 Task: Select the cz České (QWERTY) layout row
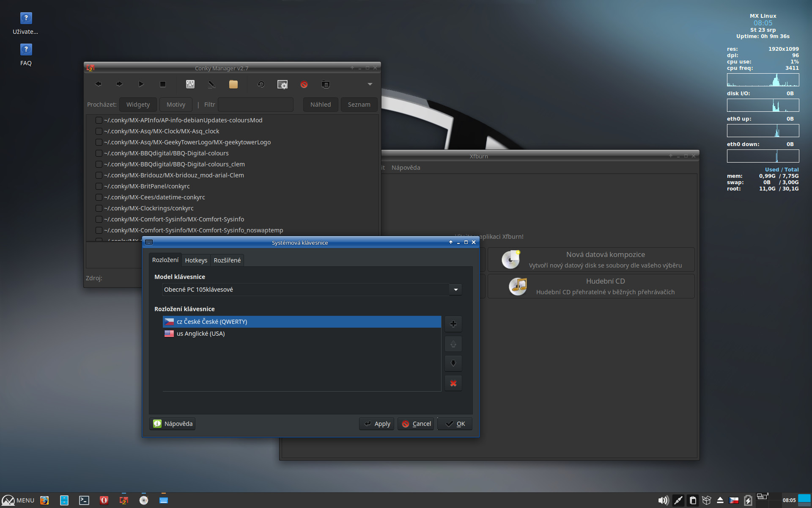(302, 322)
